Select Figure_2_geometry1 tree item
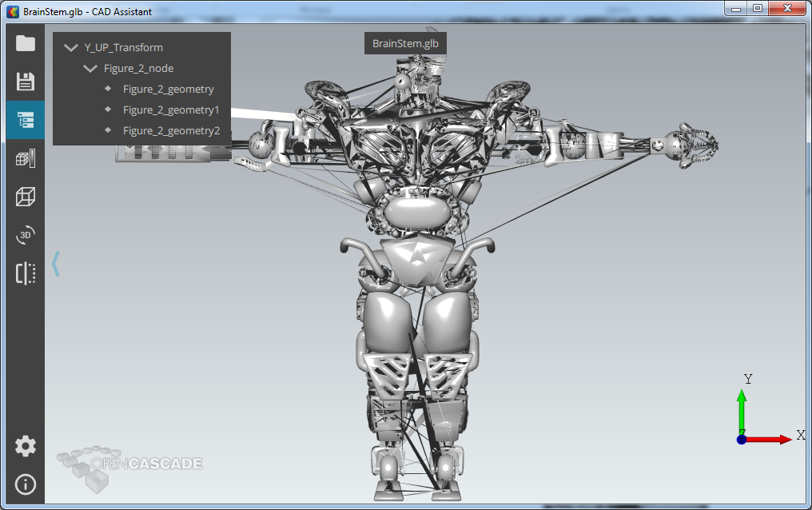The width and height of the screenshot is (812, 510). tap(170, 110)
